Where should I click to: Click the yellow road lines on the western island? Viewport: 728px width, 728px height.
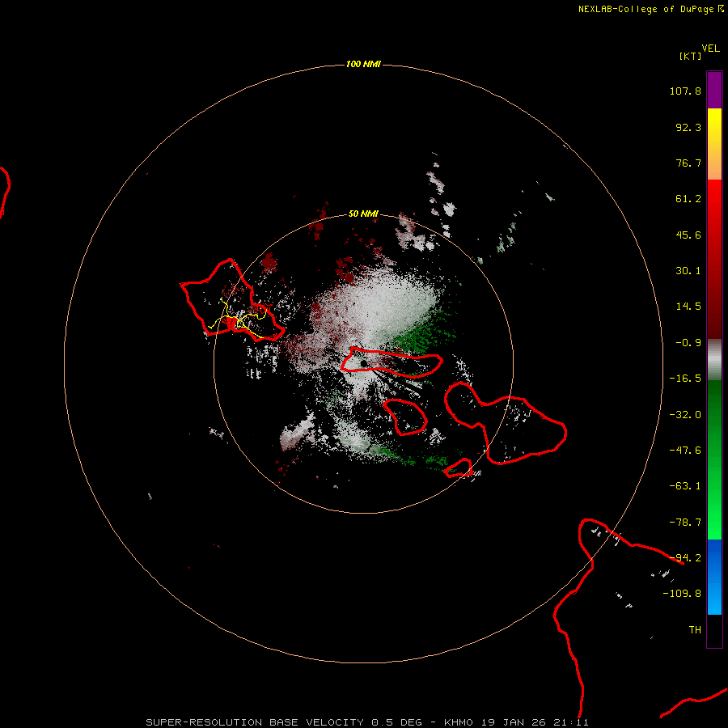tap(237, 320)
